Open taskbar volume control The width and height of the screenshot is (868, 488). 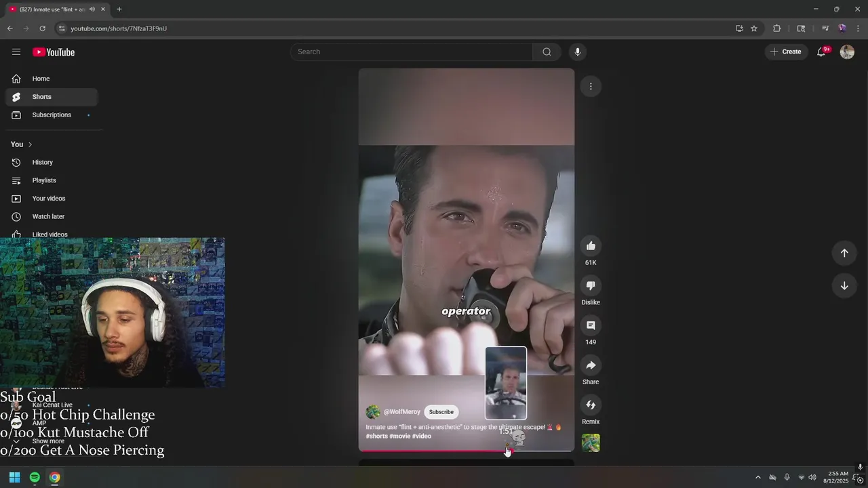(x=812, y=477)
